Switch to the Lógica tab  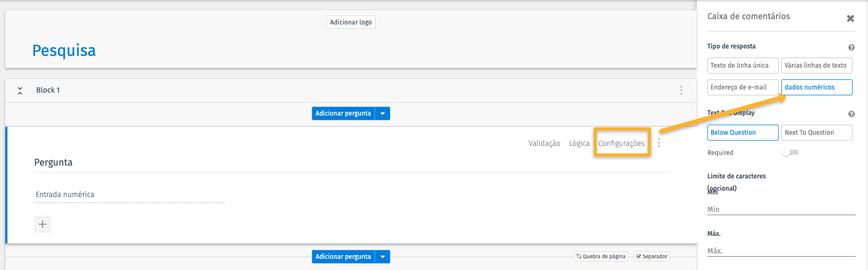579,143
